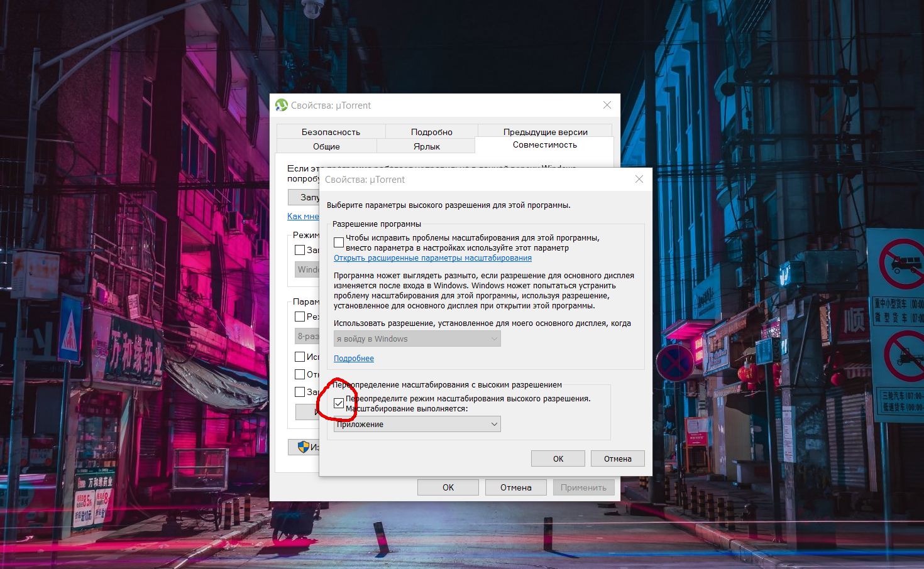This screenshot has width=924, height=569.
Task: Open the Windows version dropdown in back window
Action: point(307,269)
